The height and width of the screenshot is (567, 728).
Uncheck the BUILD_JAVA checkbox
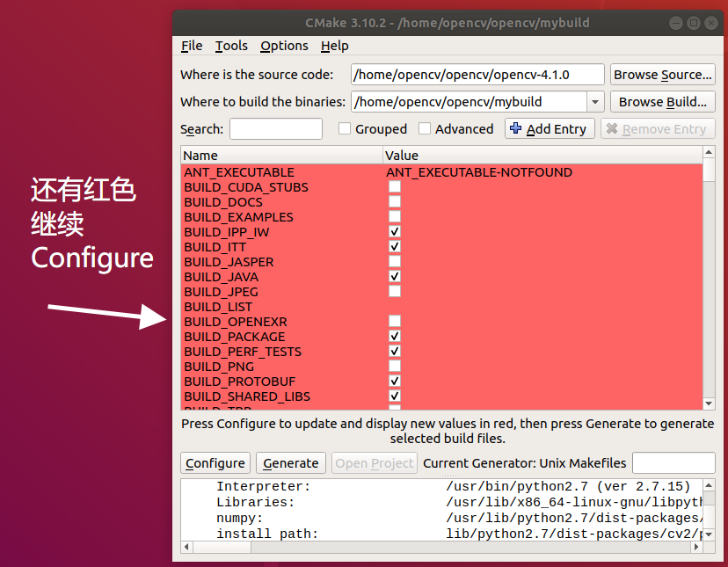click(395, 276)
